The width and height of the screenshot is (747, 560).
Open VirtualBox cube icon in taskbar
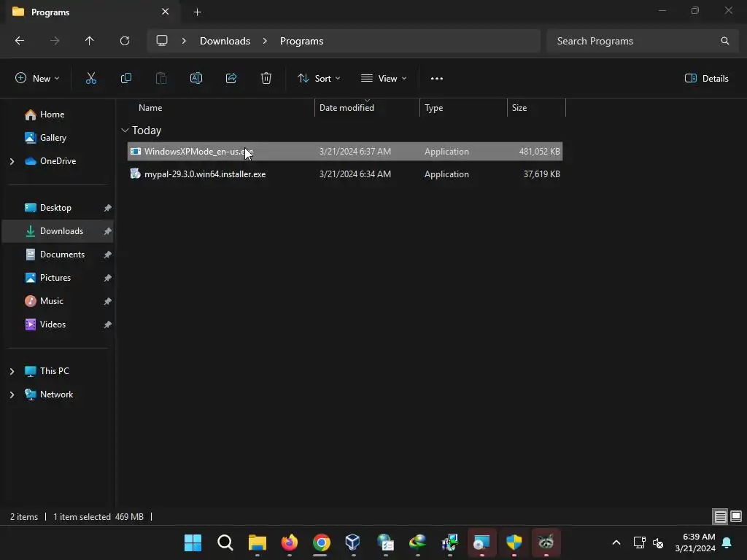pos(353,542)
